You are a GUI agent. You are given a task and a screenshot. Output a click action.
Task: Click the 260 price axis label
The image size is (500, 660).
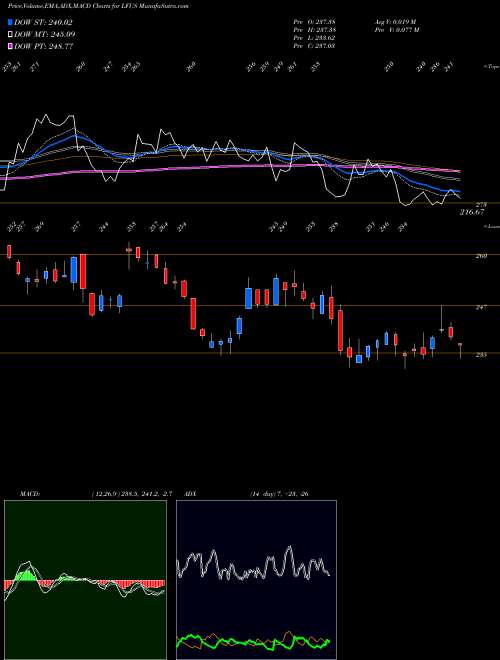click(481, 255)
